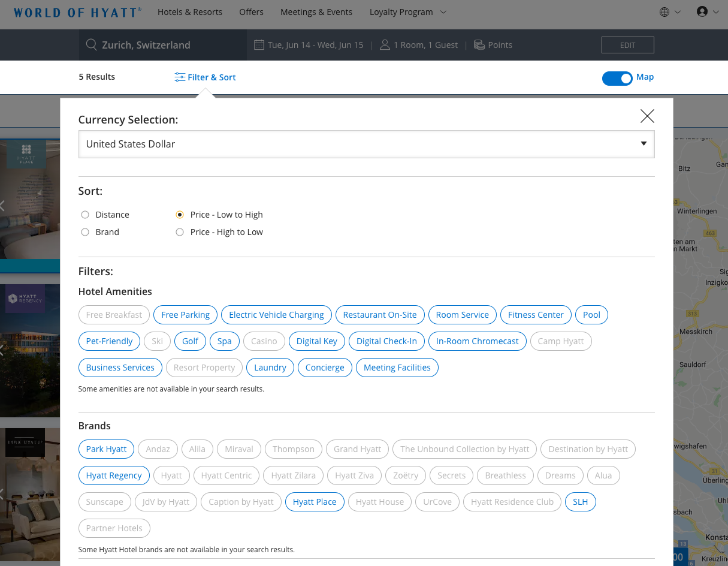The width and height of the screenshot is (728, 566).
Task: Toggle the Free Parking amenity filter
Action: [186, 315]
